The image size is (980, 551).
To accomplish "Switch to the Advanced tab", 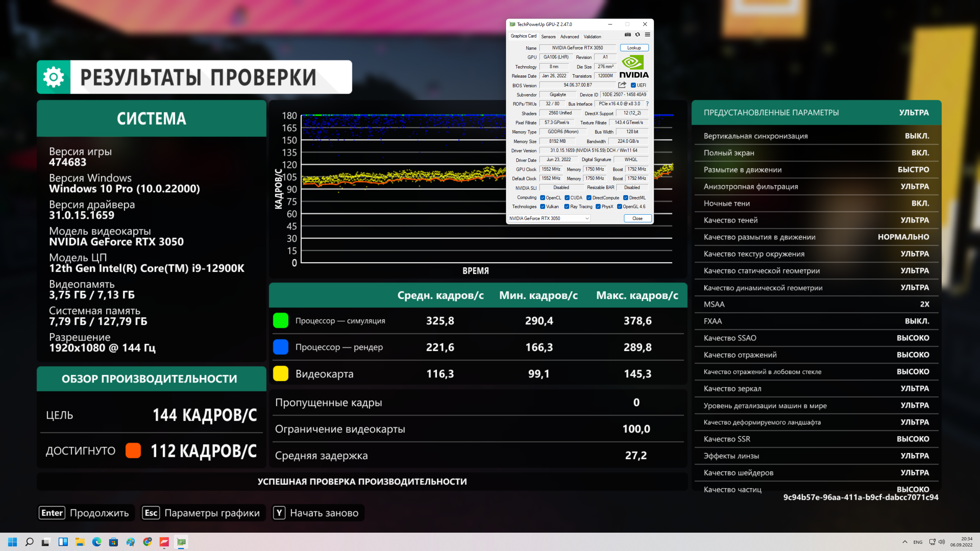I will [569, 37].
